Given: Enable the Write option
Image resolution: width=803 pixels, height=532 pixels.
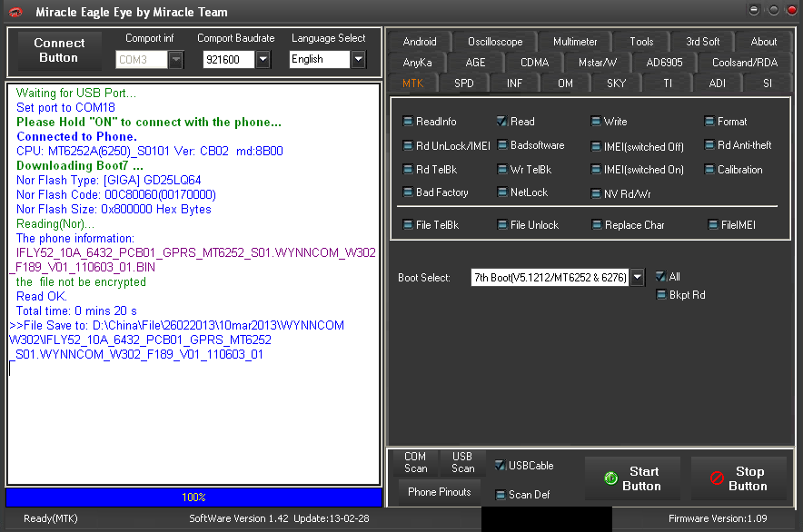Looking at the screenshot, I should coord(596,122).
